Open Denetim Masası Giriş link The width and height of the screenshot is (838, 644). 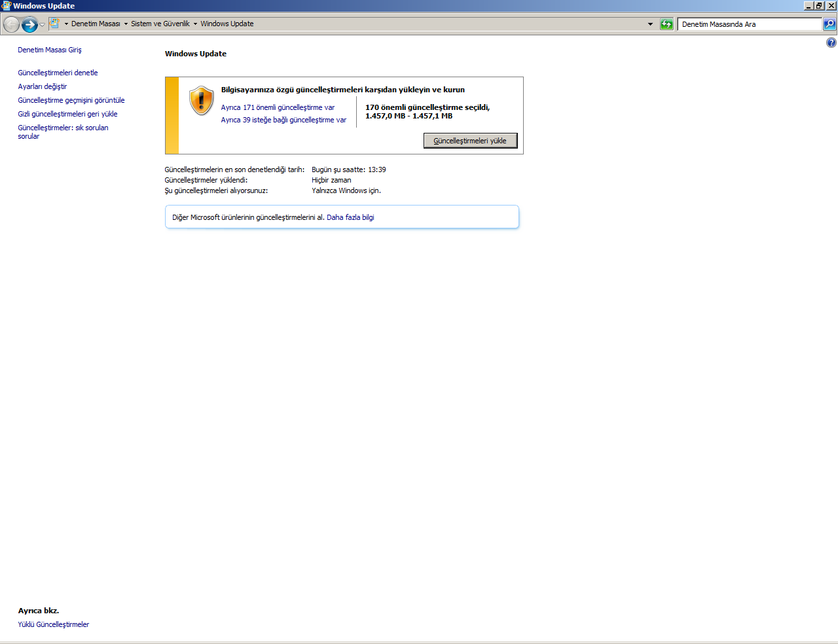click(50, 50)
